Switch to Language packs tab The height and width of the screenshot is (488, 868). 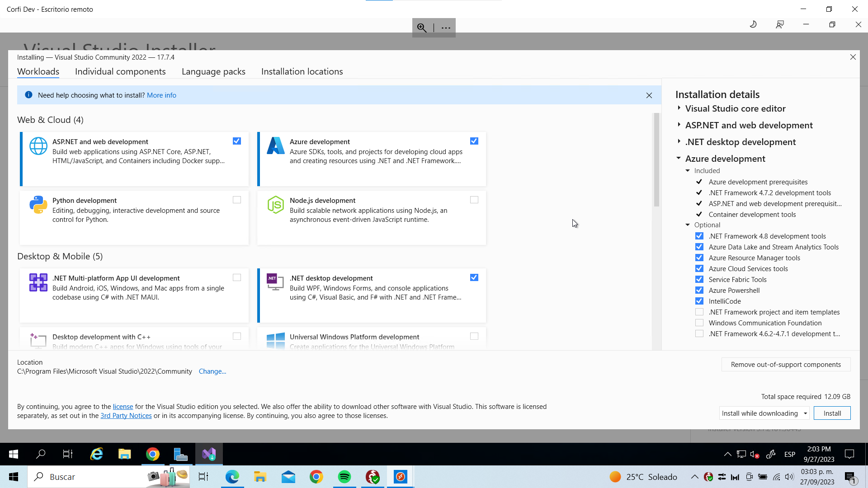click(213, 71)
